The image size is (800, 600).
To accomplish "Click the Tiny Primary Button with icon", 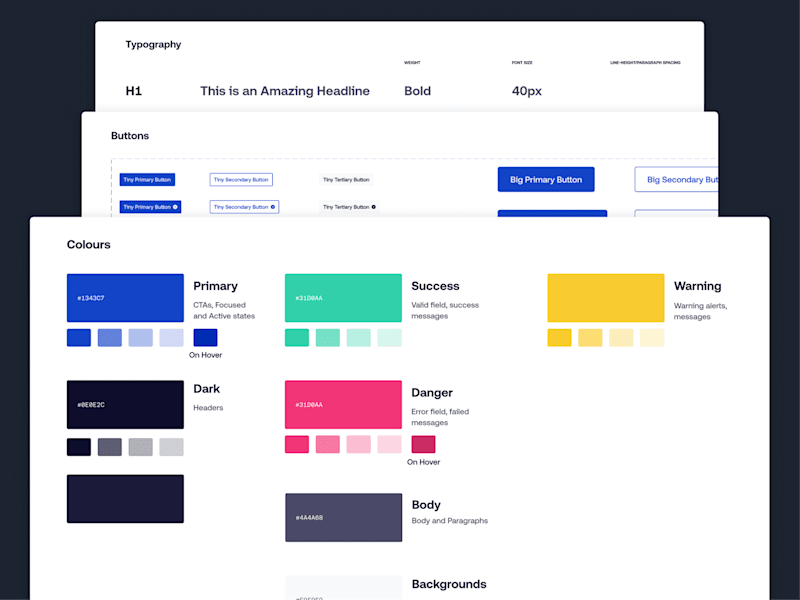I will pyautogui.click(x=151, y=207).
